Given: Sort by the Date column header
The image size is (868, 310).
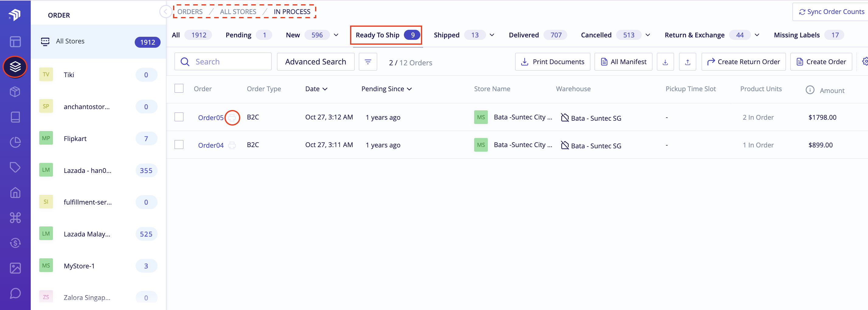Looking at the screenshot, I should point(316,89).
